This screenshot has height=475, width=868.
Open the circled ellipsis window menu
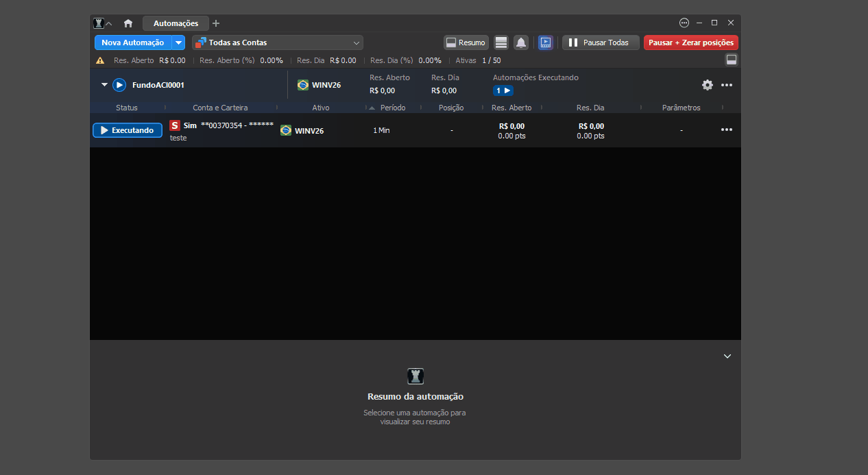pyautogui.click(x=684, y=23)
